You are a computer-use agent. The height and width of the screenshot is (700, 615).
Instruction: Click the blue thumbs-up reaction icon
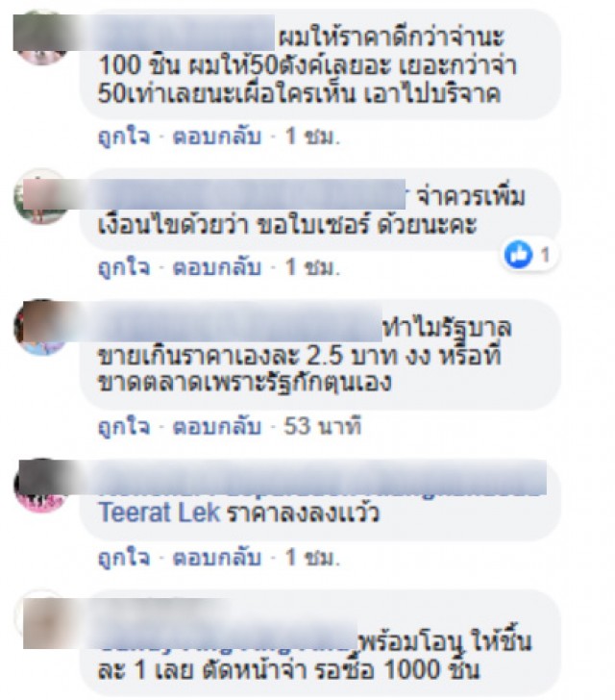(518, 255)
